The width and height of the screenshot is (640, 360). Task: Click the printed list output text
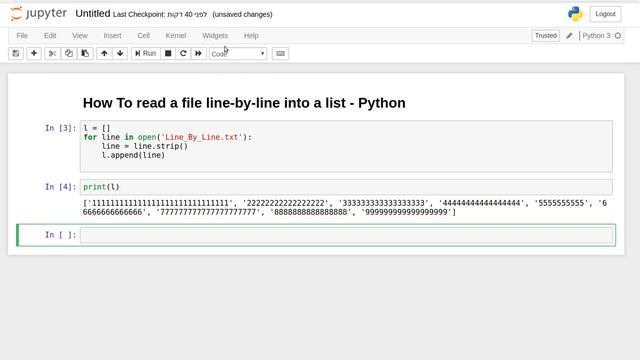point(345,207)
